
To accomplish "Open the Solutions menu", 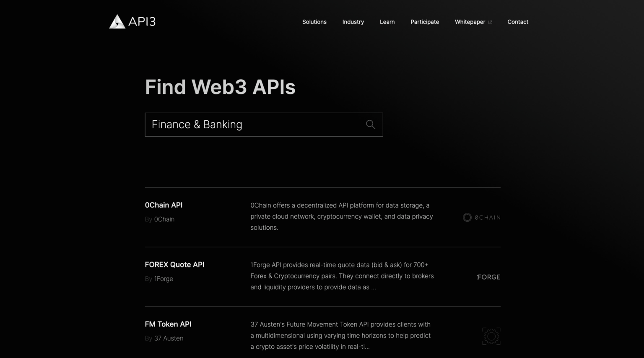I will coord(314,22).
